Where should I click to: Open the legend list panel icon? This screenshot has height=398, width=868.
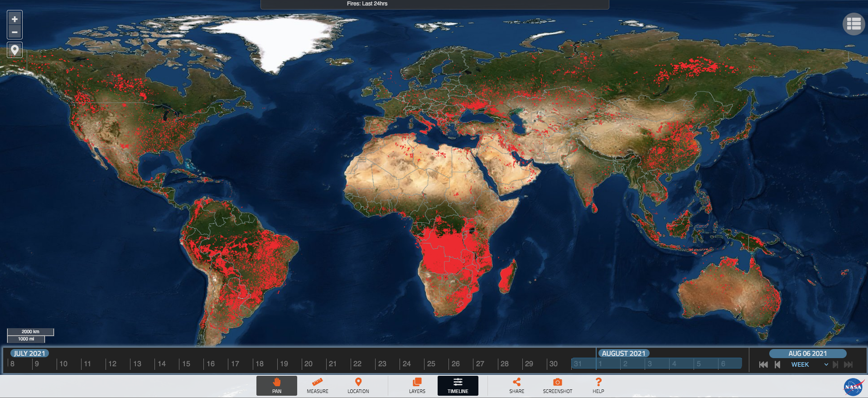coord(854,24)
